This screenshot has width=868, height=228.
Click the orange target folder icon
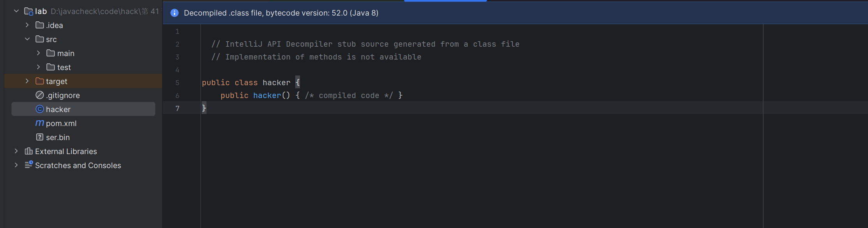[x=40, y=81]
